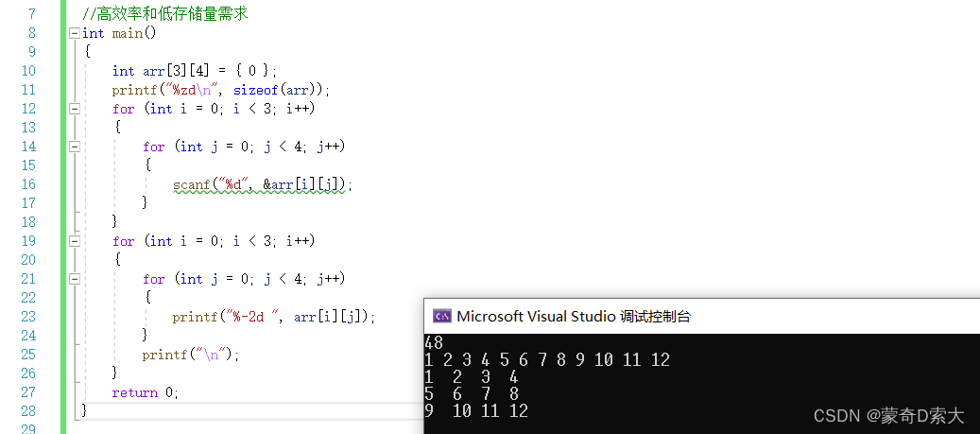Collapse the first outer for loop at line 12

[75, 109]
